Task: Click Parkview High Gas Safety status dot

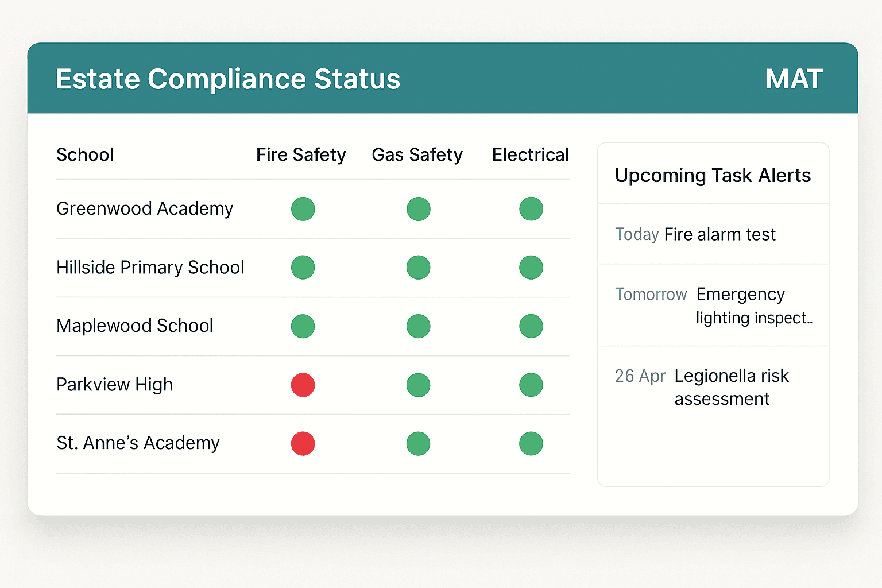Action: tap(418, 385)
